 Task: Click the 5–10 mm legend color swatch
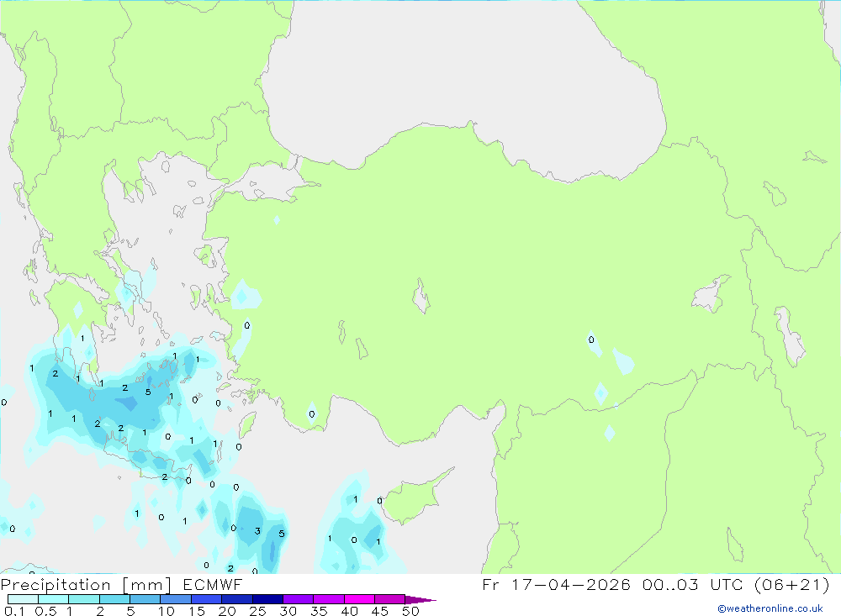point(145,599)
